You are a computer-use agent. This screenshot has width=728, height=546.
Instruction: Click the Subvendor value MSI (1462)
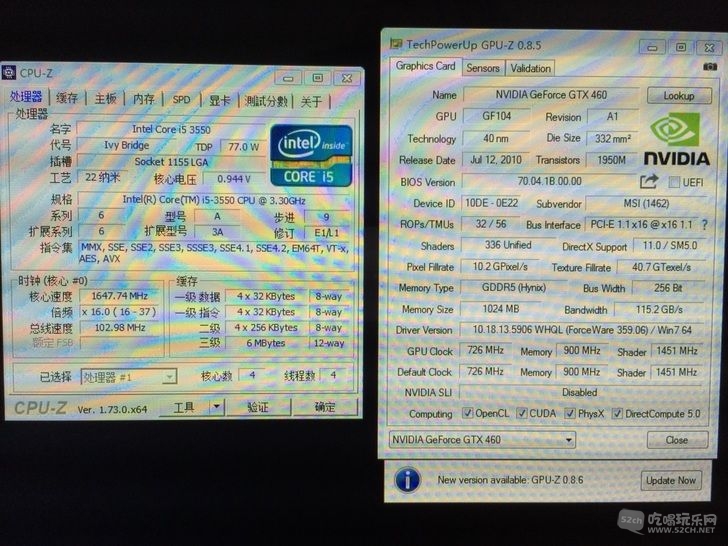[646, 203]
